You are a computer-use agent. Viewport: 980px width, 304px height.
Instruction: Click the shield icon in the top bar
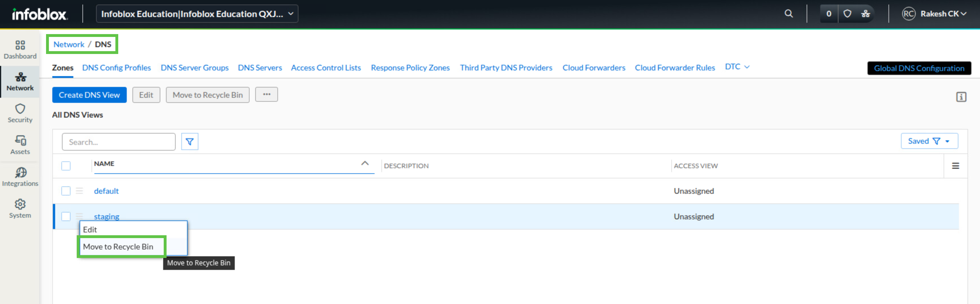pyautogui.click(x=847, y=14)
